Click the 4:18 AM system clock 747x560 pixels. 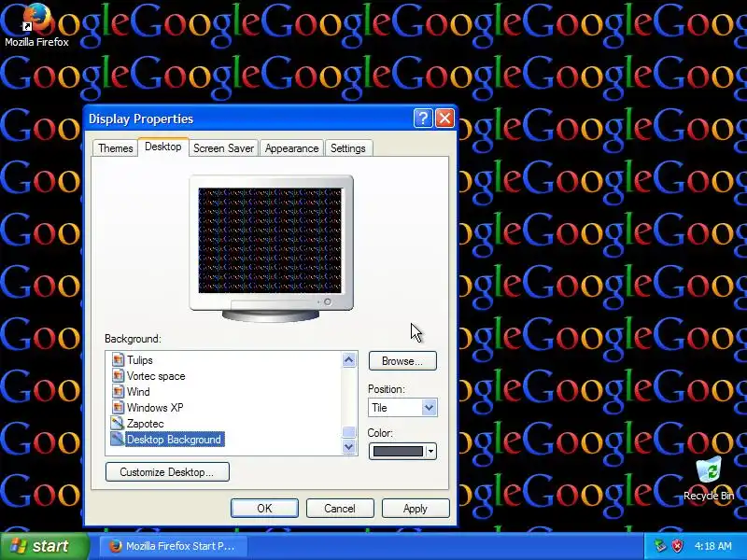point(712,546)
